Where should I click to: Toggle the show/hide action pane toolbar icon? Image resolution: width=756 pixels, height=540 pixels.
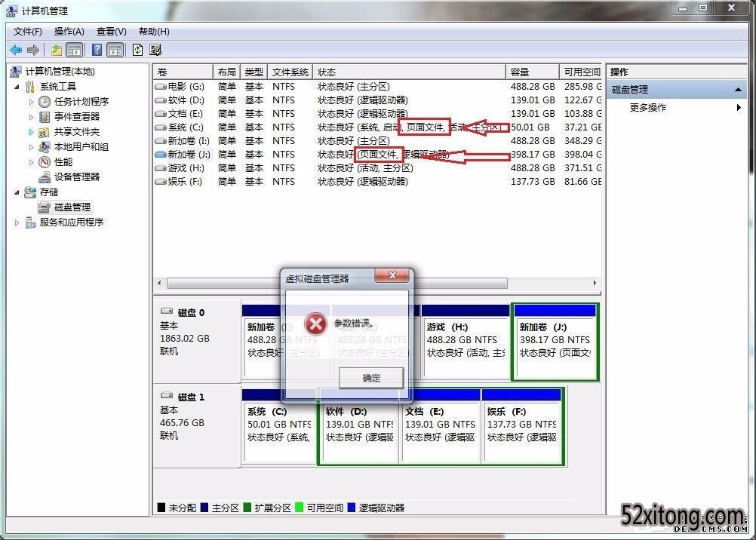pos(115,50)
